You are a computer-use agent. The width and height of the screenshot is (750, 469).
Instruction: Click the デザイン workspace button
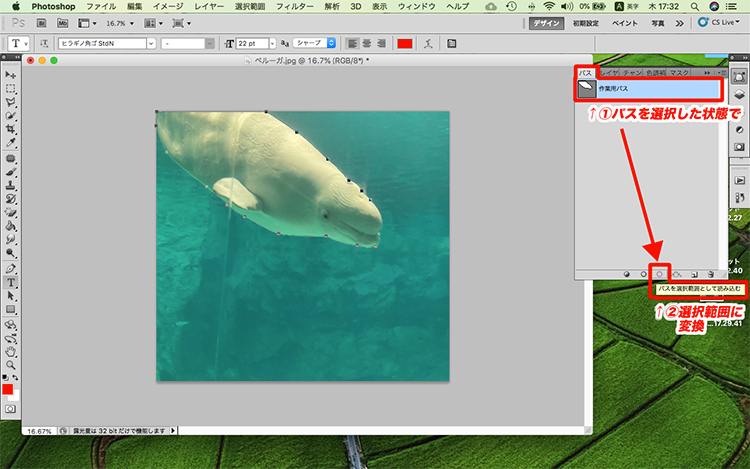pyautogui.click(x=546, y=21)
